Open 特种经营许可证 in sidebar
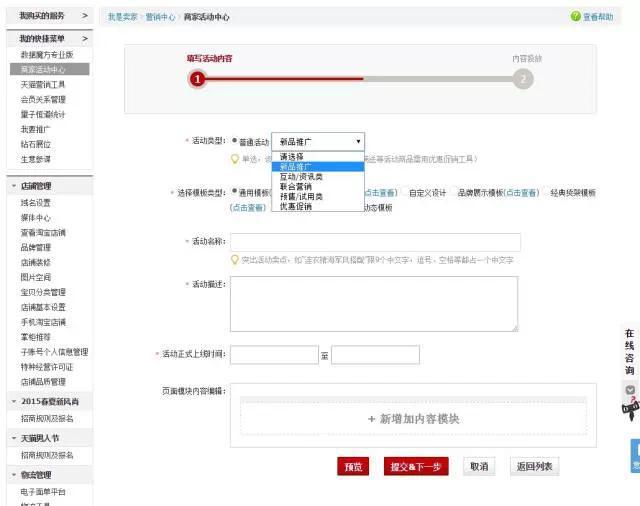This screenshot has width=640, height=506. [x=47, y=367]
